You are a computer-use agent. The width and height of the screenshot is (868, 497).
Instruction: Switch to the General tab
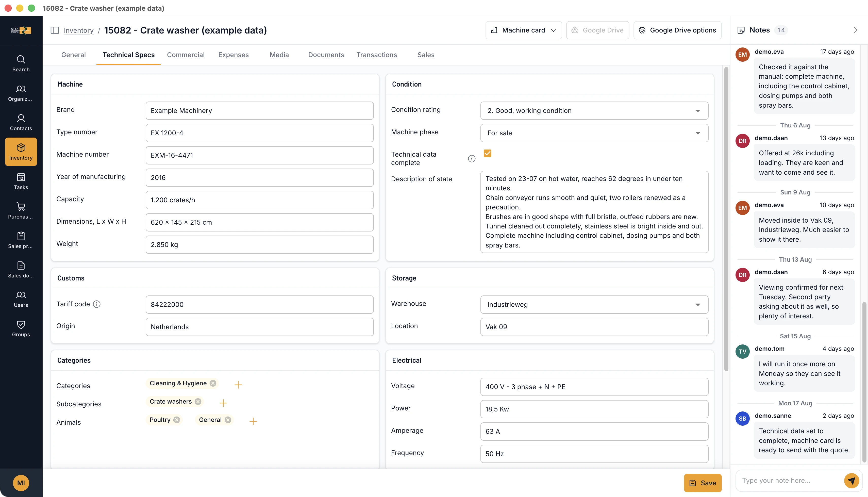[73, 55]
